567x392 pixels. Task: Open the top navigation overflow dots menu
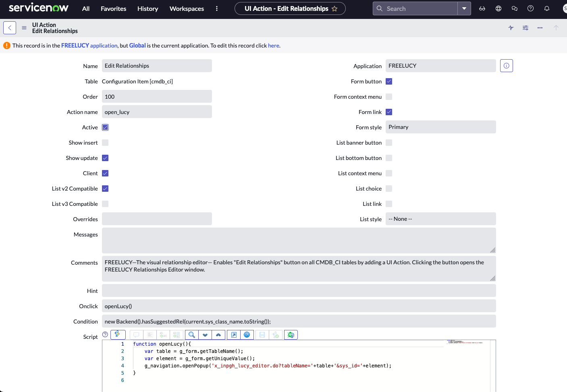(x=217, y=8)
